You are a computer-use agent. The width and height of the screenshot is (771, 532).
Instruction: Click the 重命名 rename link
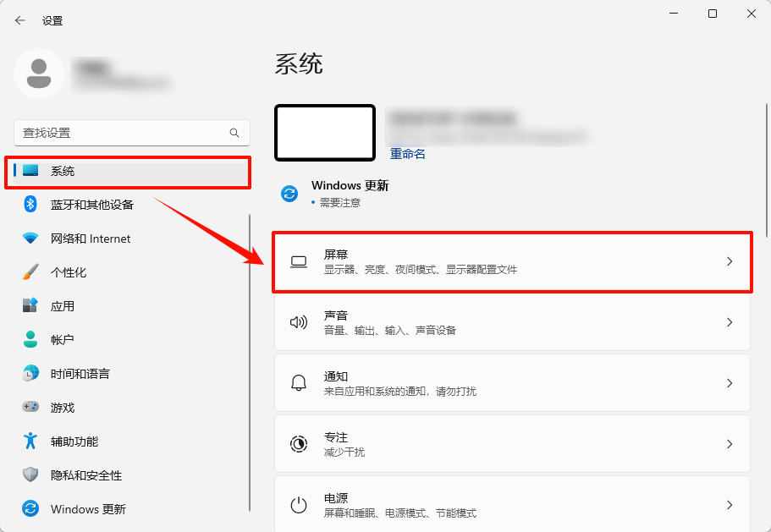[x=407, y=154]
